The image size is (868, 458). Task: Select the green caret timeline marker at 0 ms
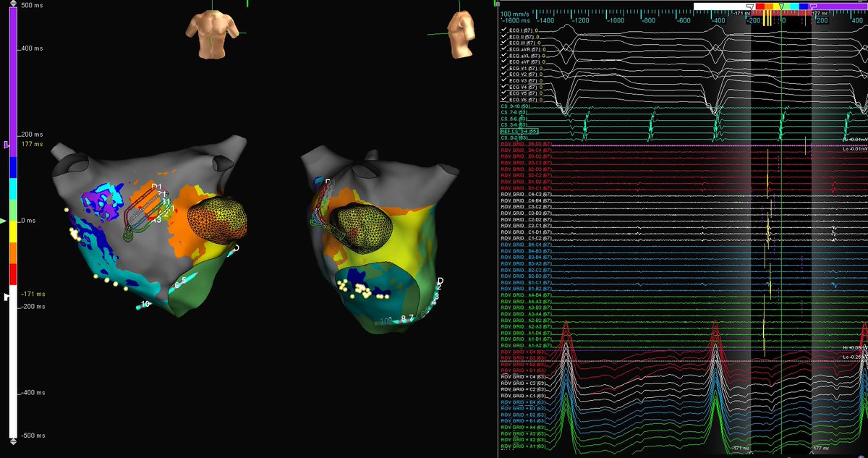[781, 7]
